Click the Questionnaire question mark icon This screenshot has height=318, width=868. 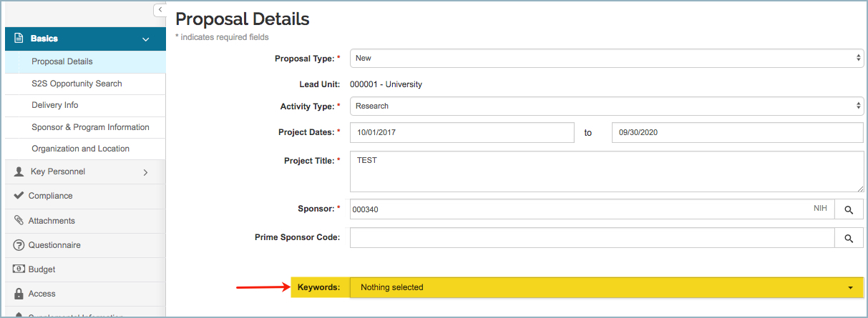(19, 245)
